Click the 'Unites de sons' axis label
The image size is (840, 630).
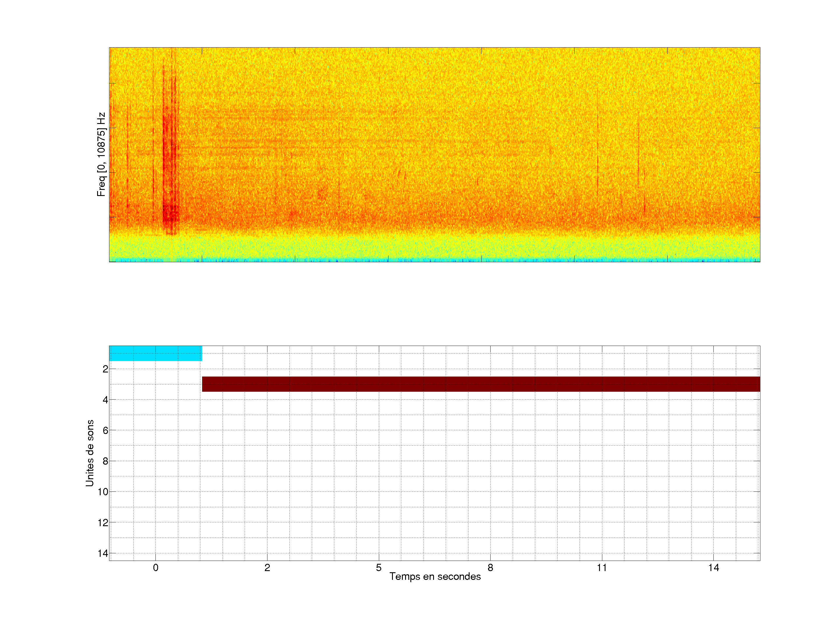[x=90, y=453]
